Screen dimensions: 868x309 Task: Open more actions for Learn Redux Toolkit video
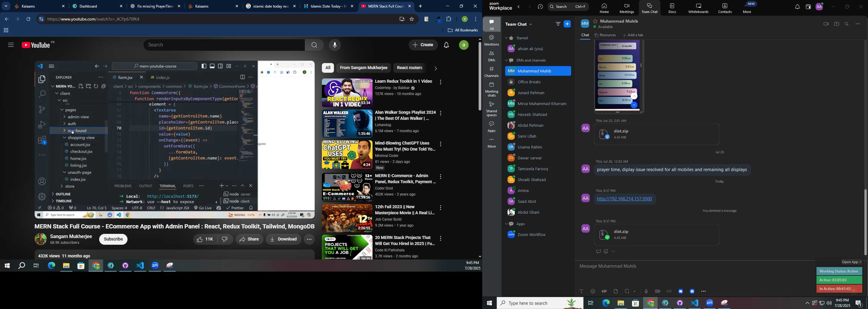point(441,82)
